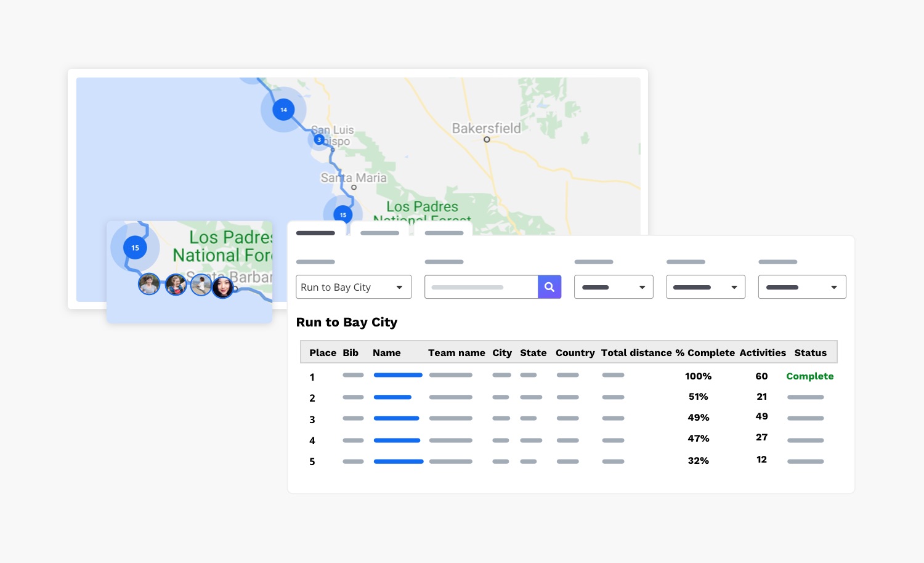Open the Run to Bay City dropdown

pyautogui.click(x=353, y=287)
